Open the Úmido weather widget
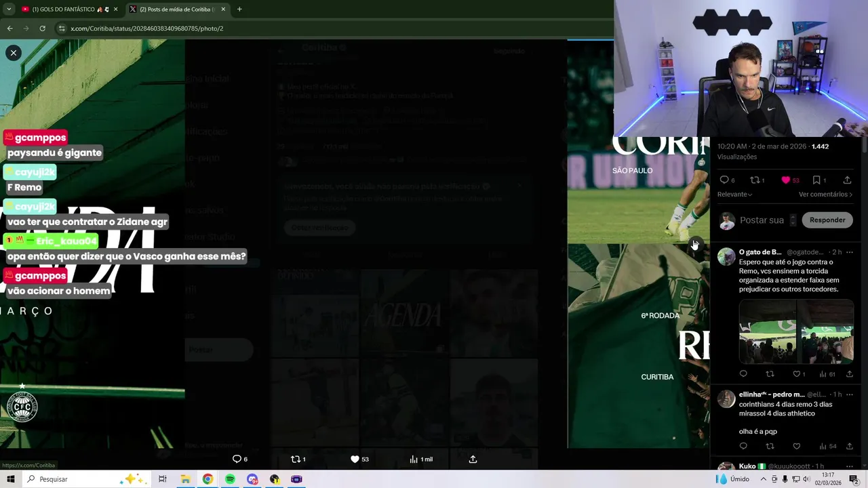 coord(733,479)
